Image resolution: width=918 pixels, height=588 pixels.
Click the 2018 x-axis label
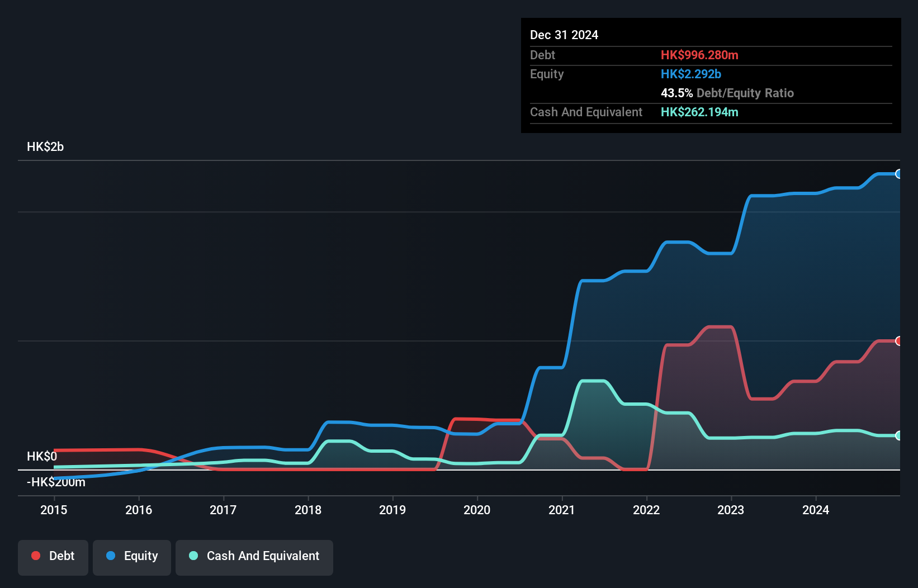308,510
